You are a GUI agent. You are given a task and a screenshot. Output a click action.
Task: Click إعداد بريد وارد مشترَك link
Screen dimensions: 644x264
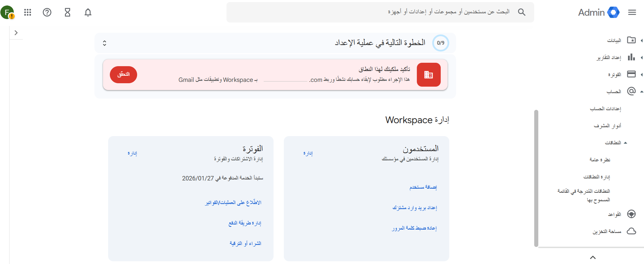coord(415,208)
